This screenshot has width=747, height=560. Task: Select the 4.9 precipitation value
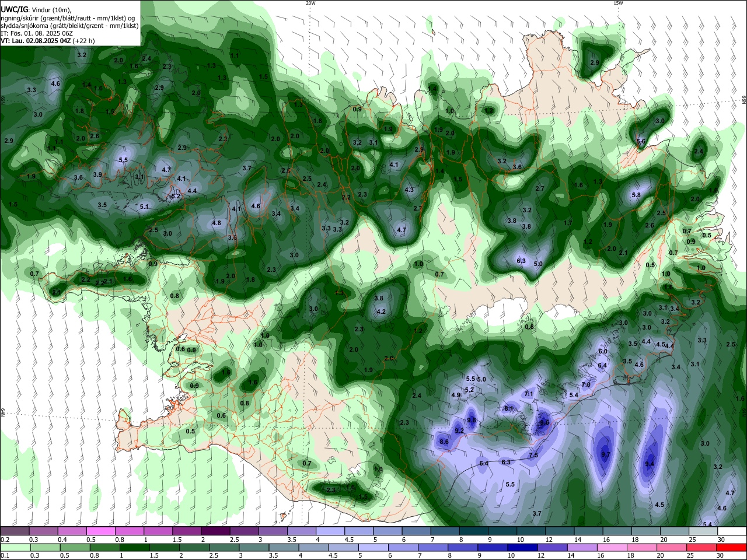(456, 395)
